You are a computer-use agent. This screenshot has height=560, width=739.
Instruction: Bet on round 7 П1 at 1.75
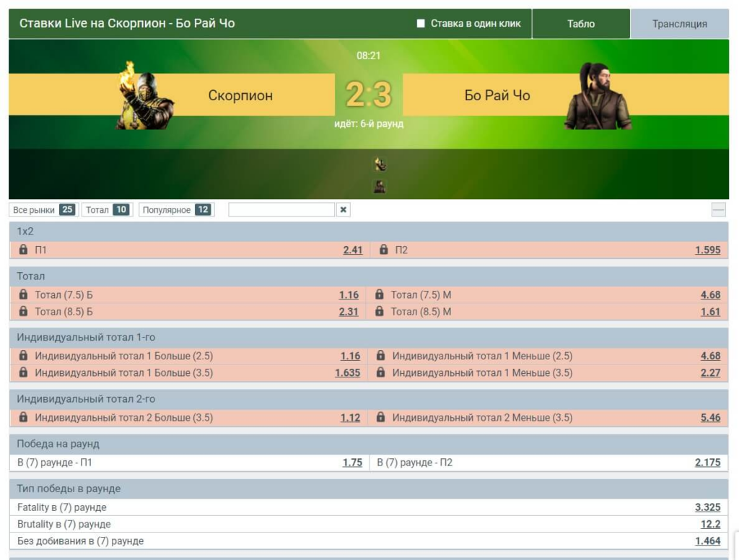(x=352, y=463)
